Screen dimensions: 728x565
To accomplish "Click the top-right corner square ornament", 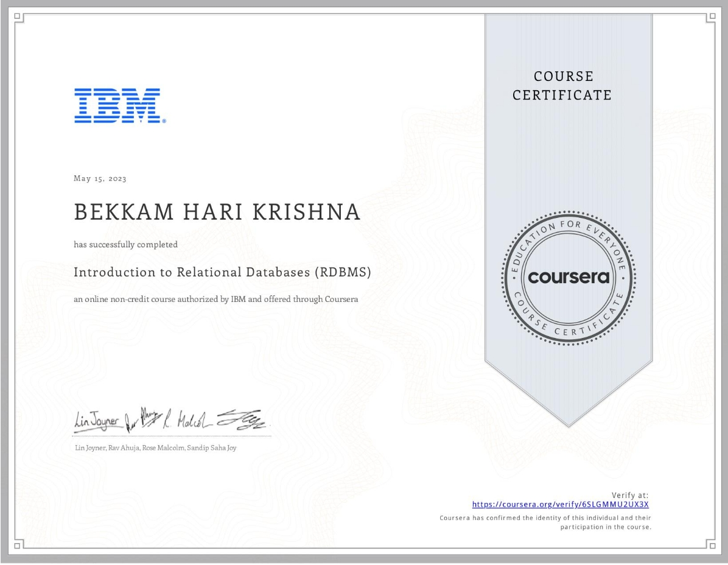I will 710,18.
